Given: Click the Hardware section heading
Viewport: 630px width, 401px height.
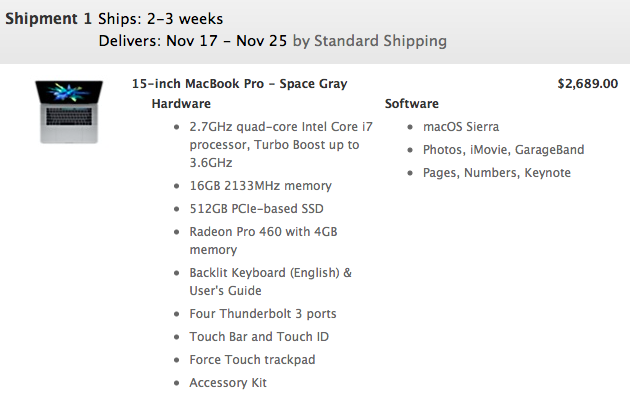Looking at the screenshot, I should (x=181, y=104).
